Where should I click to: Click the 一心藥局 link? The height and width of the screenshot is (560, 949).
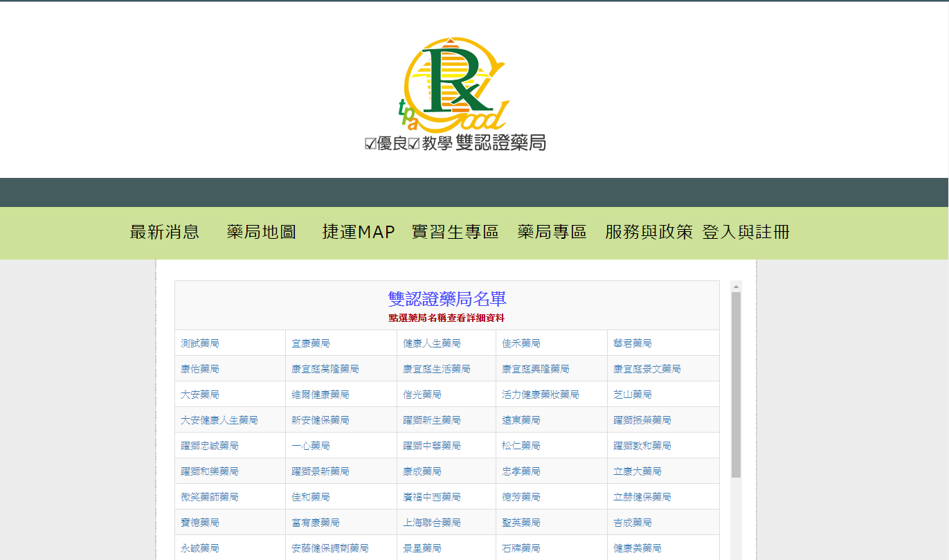[x=311, y=446]
